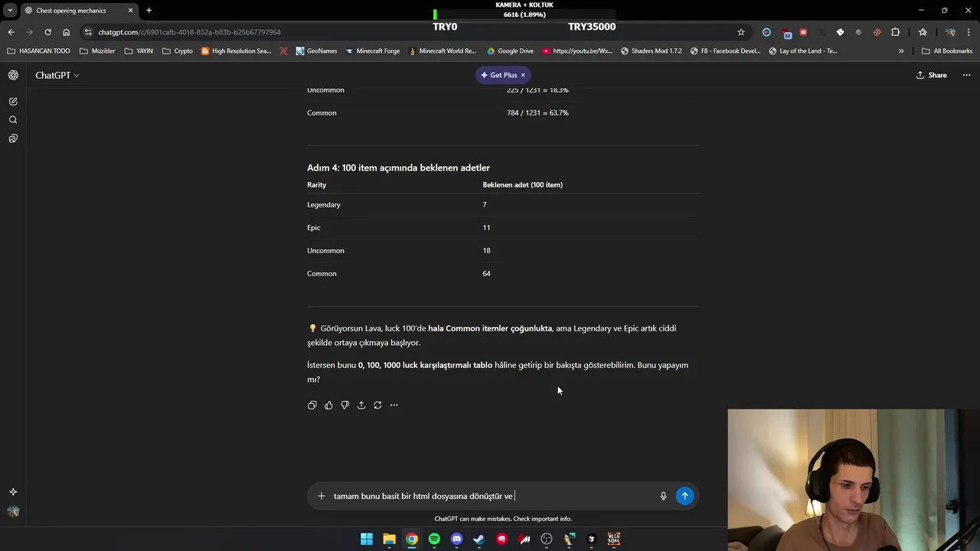
Task: Open the HASANCAN TODO bookmark folder
Action: (38, 51)
